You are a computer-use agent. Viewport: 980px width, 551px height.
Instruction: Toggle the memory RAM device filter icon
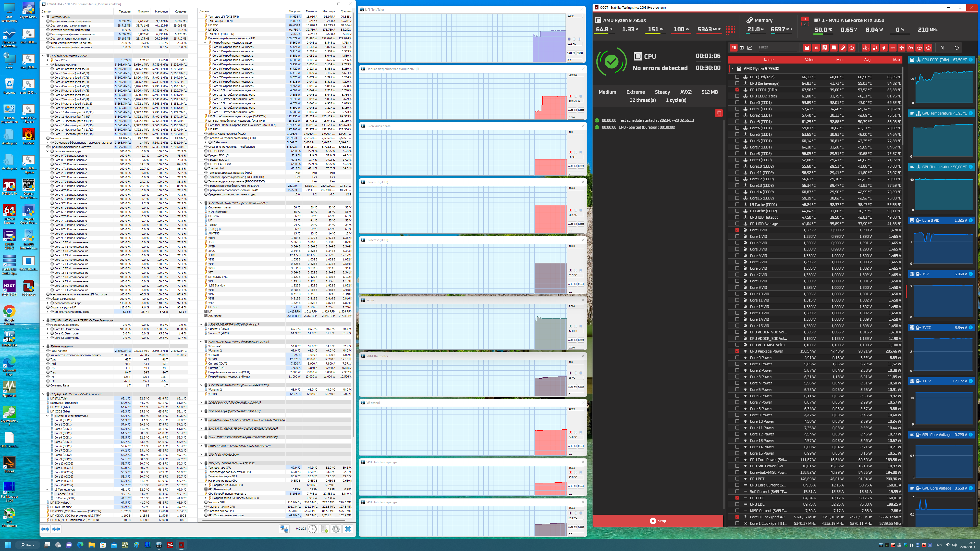coord(843,47)
